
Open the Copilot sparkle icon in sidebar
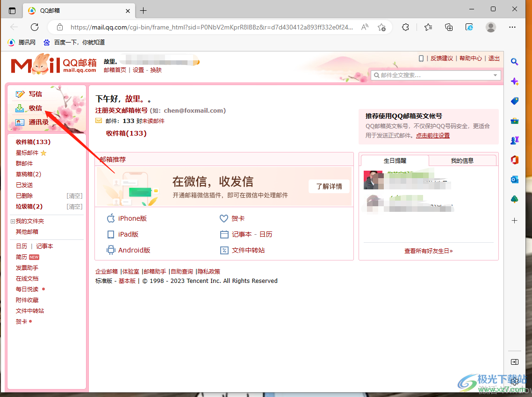[514, 81]
